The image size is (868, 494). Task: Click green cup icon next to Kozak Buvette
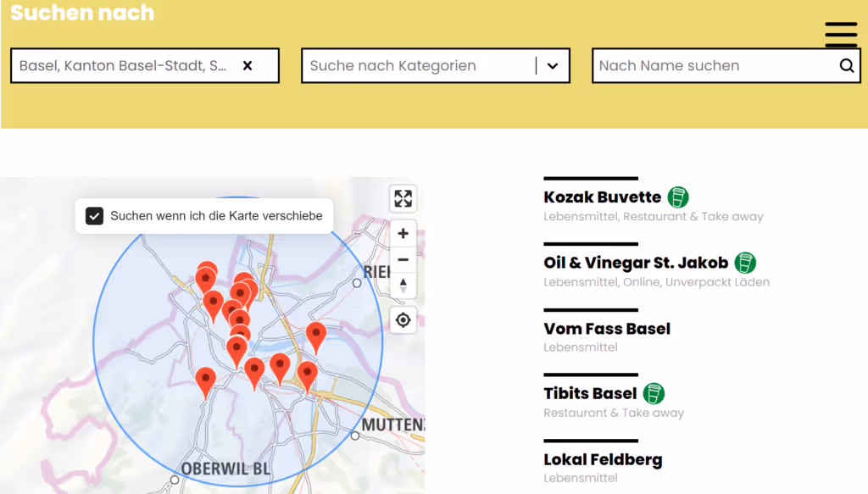point(678,197)
